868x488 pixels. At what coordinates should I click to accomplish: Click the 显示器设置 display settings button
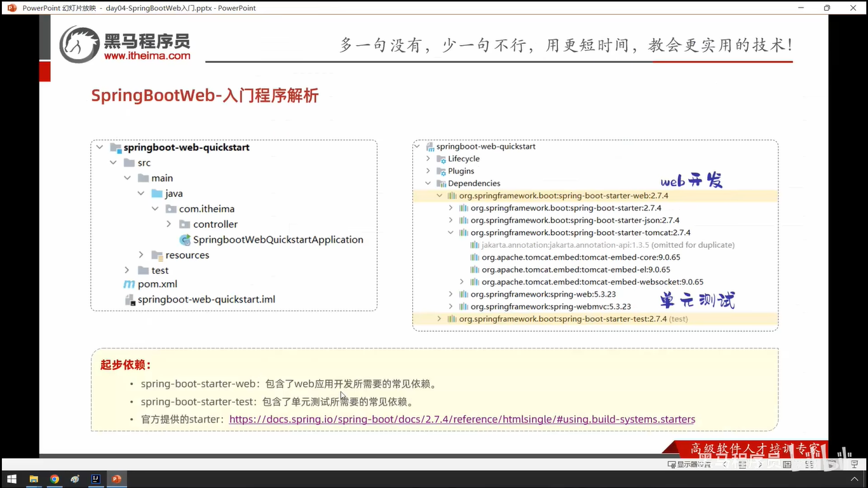[689, 464]
